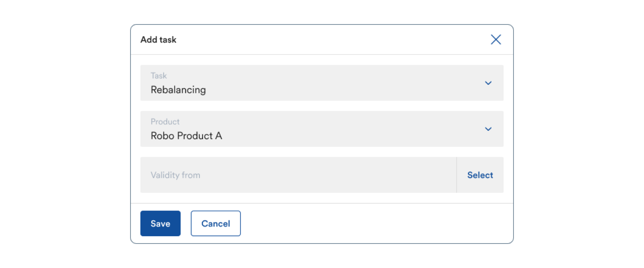
Task: Click the Add task dialog title
Action: (158, 40)
